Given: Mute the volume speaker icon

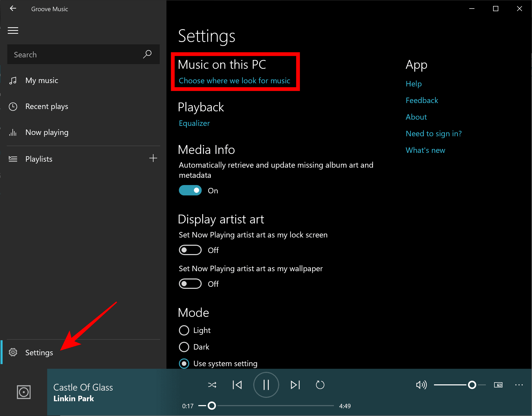Looking at the screenshot, I should (x=421, y=385).
